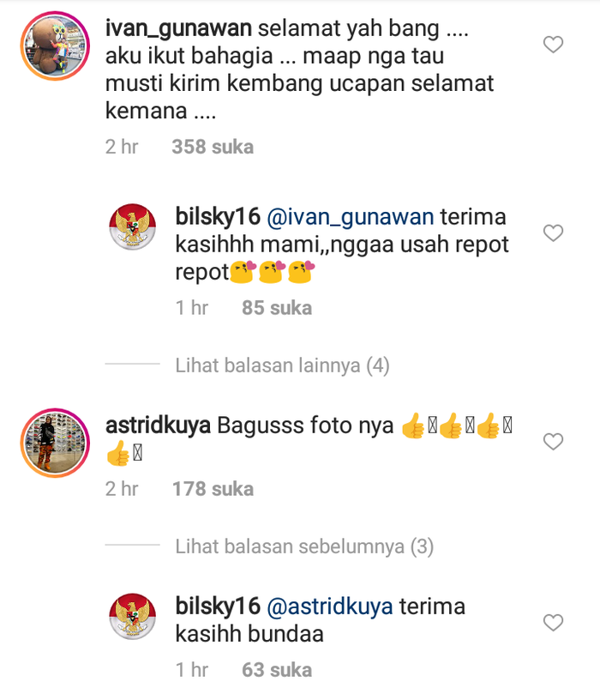Viewport: 600px width, 700px height.
Task: Like bilsky16's reply to ivan_gunawan
Action: click(553, 233)
